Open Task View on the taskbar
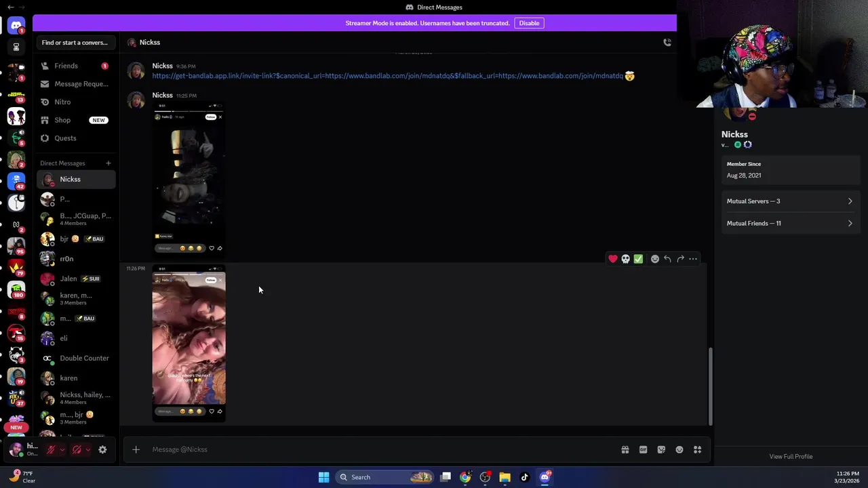Screen dimensions: 868x488 point(446,477)
